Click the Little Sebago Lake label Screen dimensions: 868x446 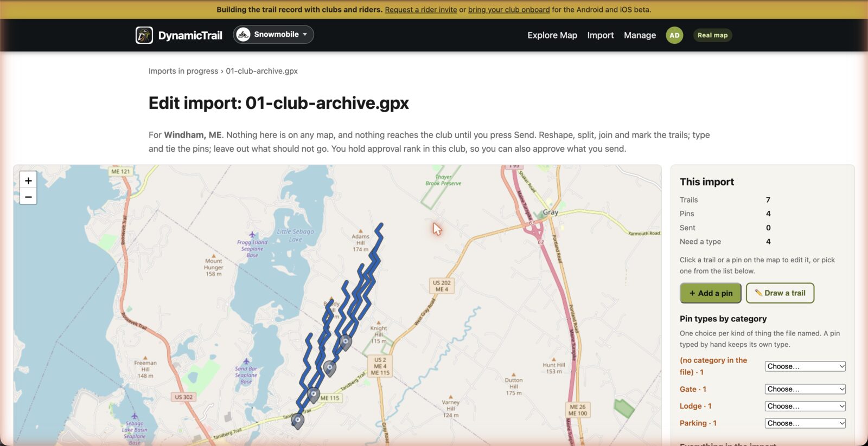coord(296,235)
